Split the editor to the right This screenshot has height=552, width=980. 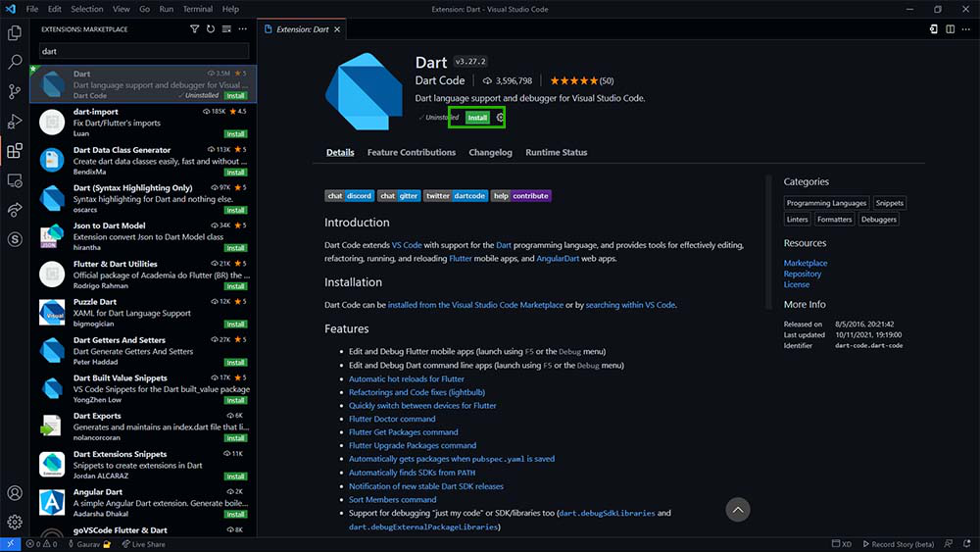[x=950, y=28]
